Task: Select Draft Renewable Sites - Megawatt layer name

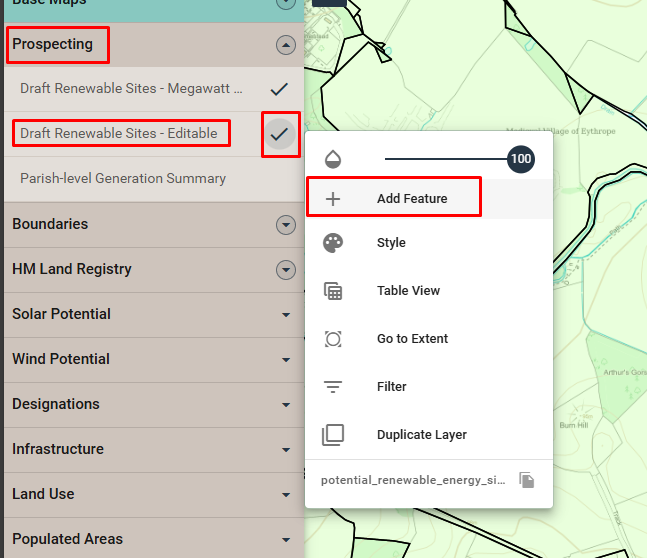Action: click(x=131, y=89)
